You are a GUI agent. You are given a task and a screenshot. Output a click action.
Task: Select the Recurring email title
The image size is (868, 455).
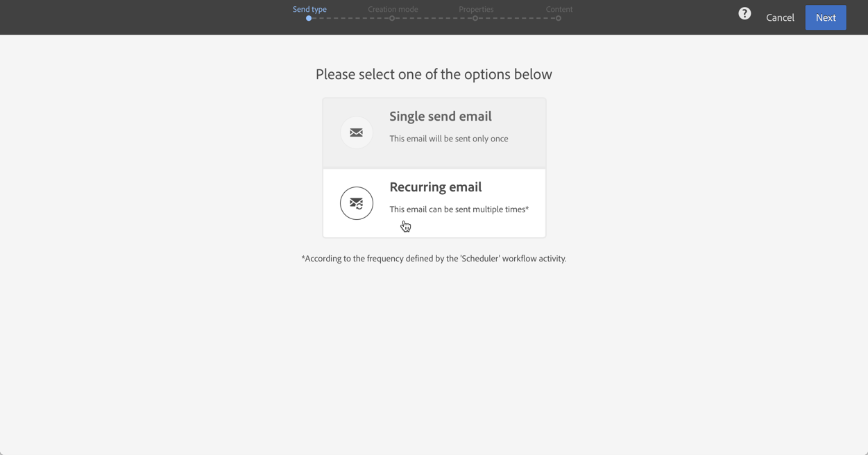coord(436,187)
